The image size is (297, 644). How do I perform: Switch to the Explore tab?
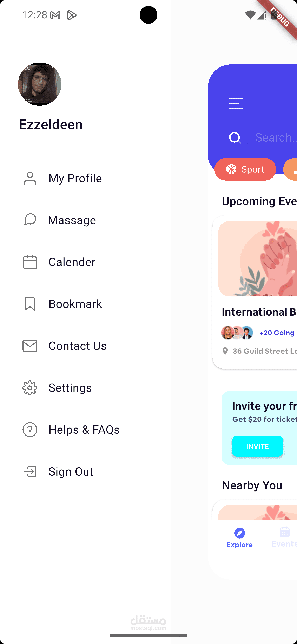click(x=239, y=537)
